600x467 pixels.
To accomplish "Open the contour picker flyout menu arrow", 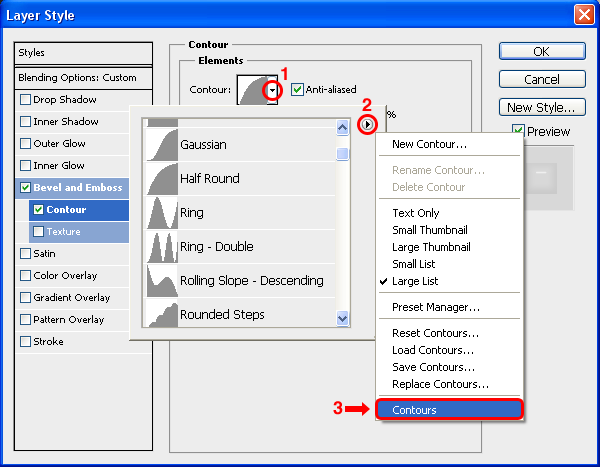I will pos(368,125).
